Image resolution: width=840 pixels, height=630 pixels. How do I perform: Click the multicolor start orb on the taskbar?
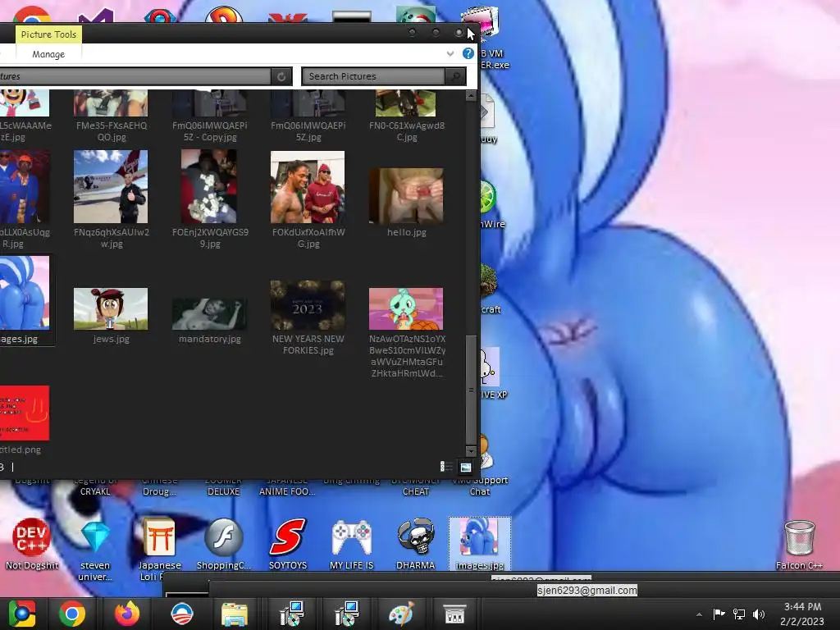22,614
